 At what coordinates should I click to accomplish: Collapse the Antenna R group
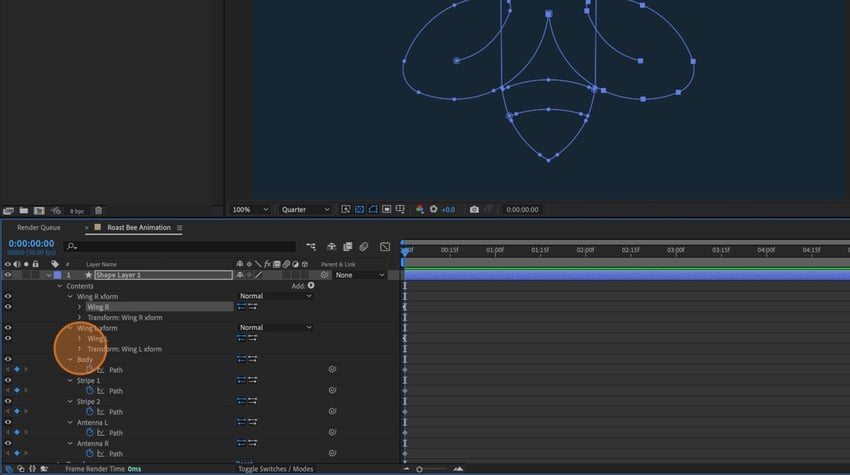click(70, 444)
